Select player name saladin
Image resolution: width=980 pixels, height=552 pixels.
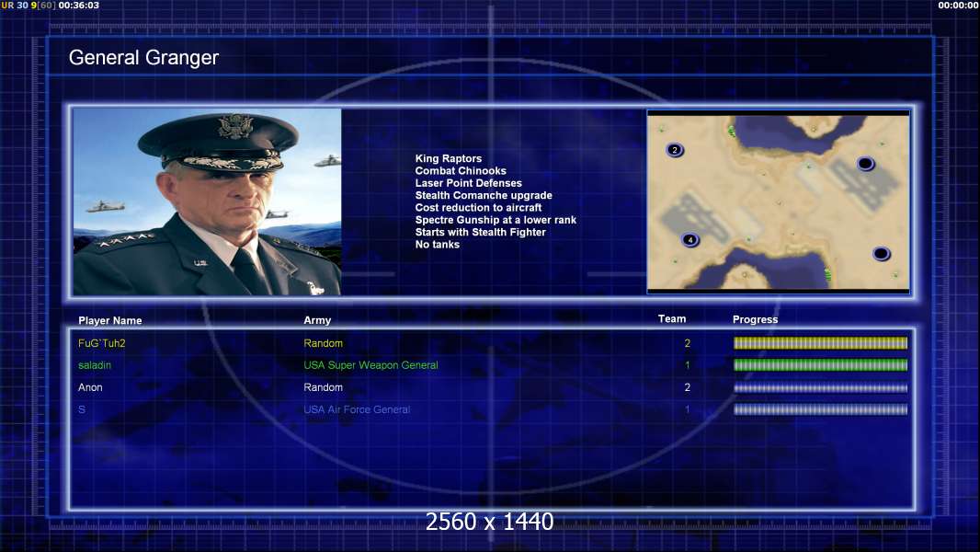tap(95, 365)
